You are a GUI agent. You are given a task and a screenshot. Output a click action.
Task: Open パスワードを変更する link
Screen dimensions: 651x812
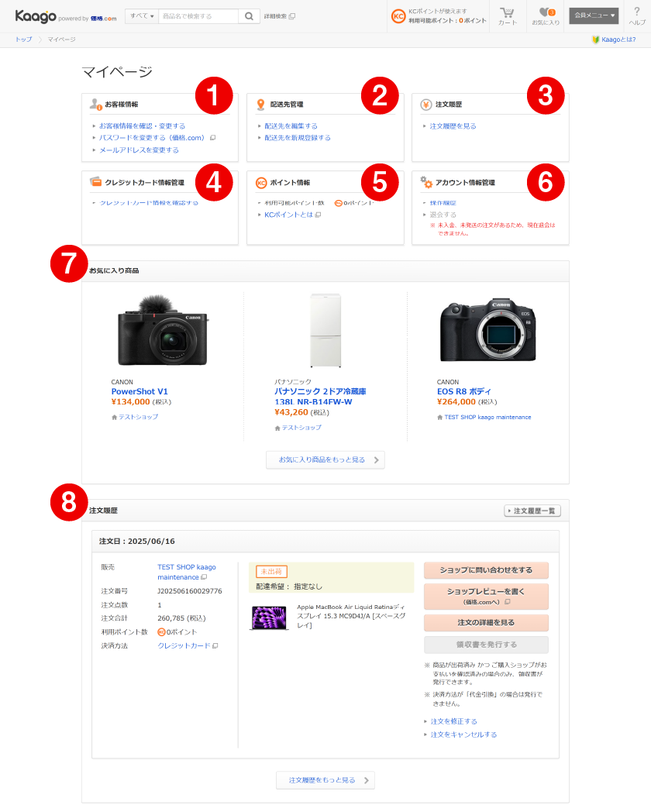coord(152,138)
